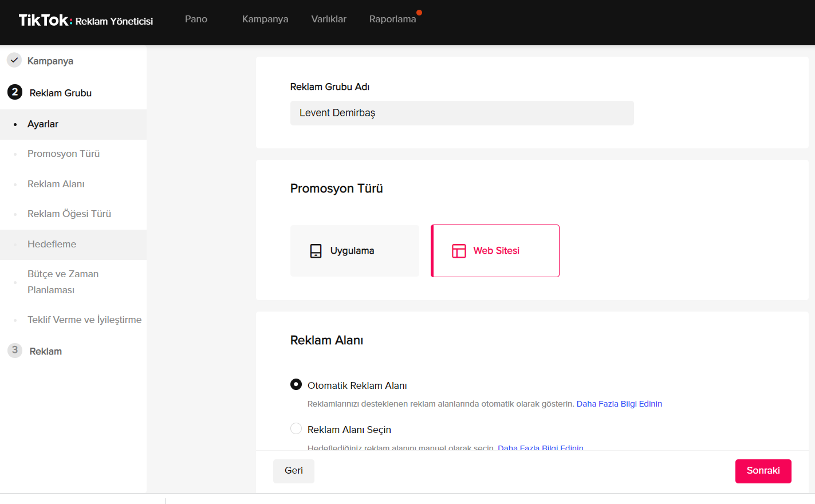Click the Web Sitesi layout icon
This screenshot has height=504, width=815.
[459, 251]
